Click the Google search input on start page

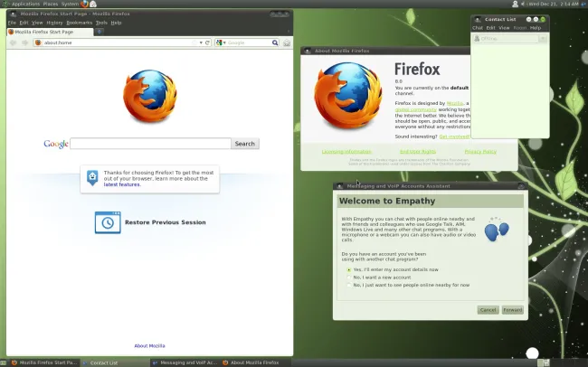(150, 144)
